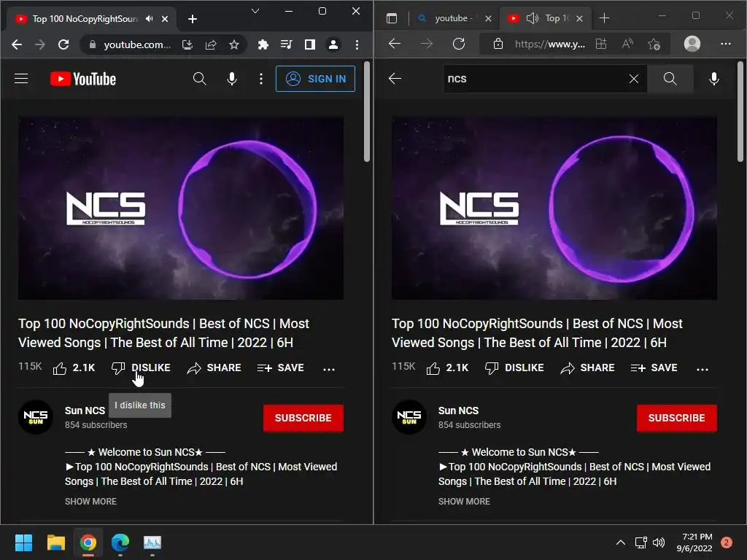This screenshot has width=747, height=560.
Task: Dislike the video in Chrome window
Action: pyautogui.click(x=141, y=368)
